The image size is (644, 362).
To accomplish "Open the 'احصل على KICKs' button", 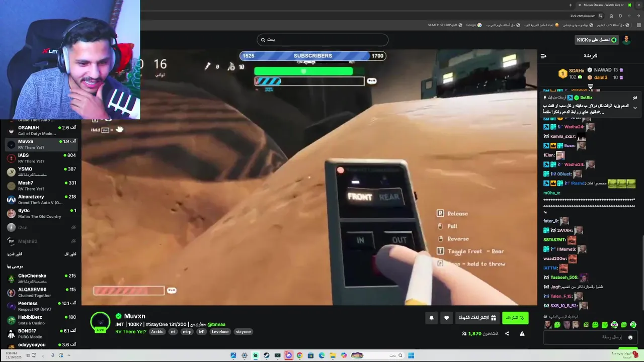I will (597, 40).
